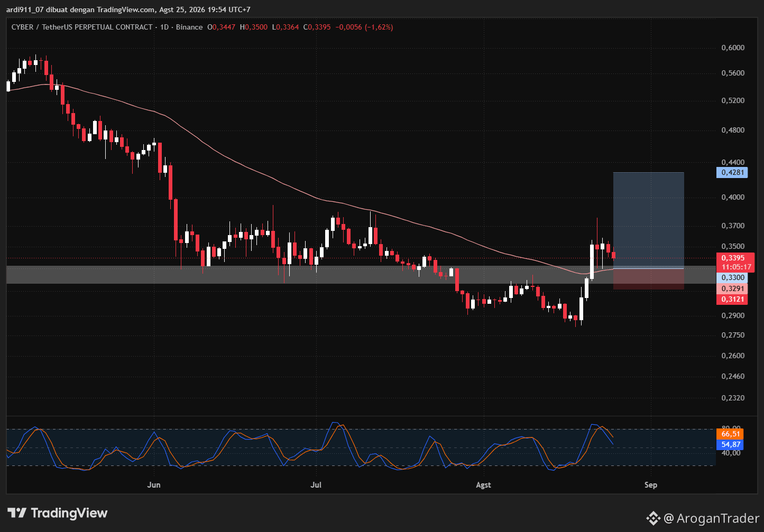This screenshot has height=532, width=764.
Task: Click the Binance exchange label in legend
Action: tap(188, 27)
